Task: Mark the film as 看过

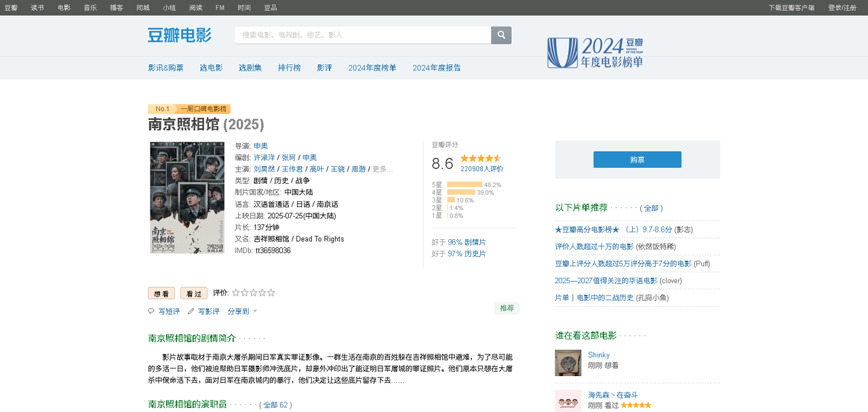Action: click(x=194, y=293)
